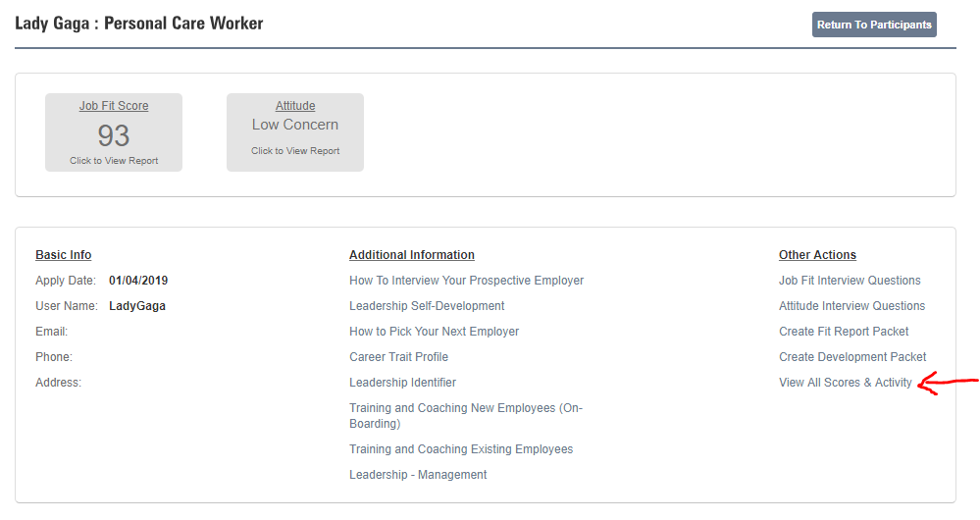The image size is (980, 520).
Task: Open the Career Trait Profile link
Action: [398, 357]
